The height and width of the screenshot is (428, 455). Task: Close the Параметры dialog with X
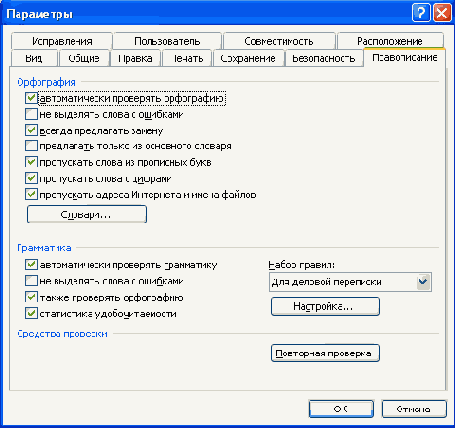point(442,13)
